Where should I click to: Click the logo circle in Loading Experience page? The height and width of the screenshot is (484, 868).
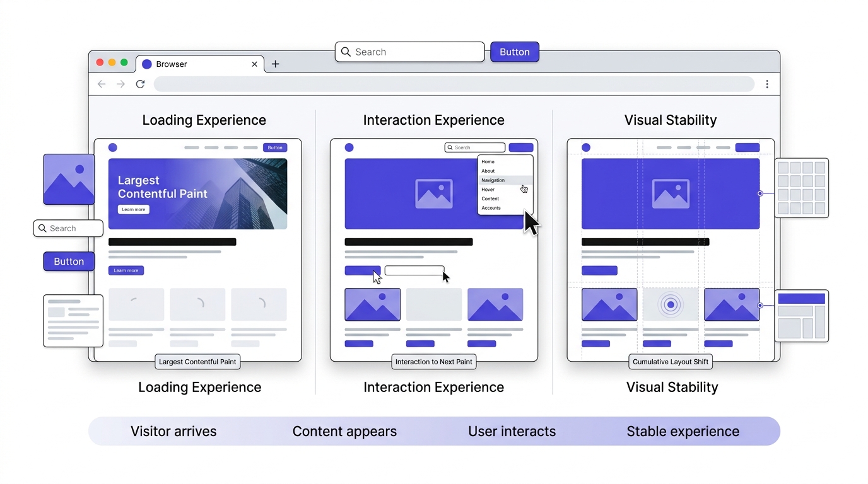113,147
